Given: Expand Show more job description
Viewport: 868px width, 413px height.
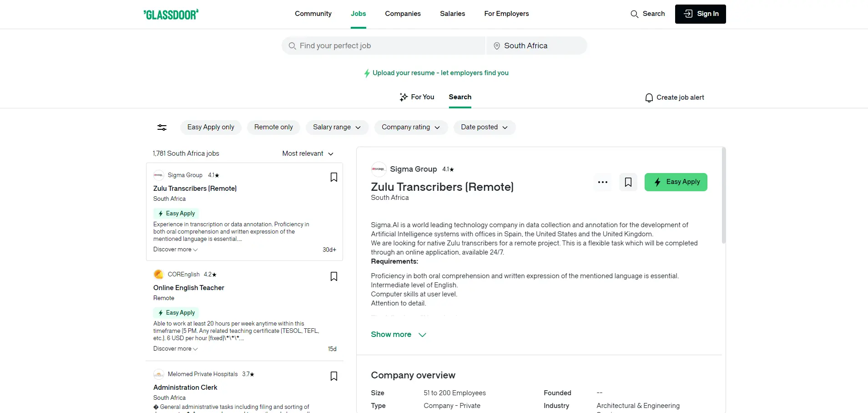Looking at the screenshot, I should pyautogui.click(x=399, y=335).
